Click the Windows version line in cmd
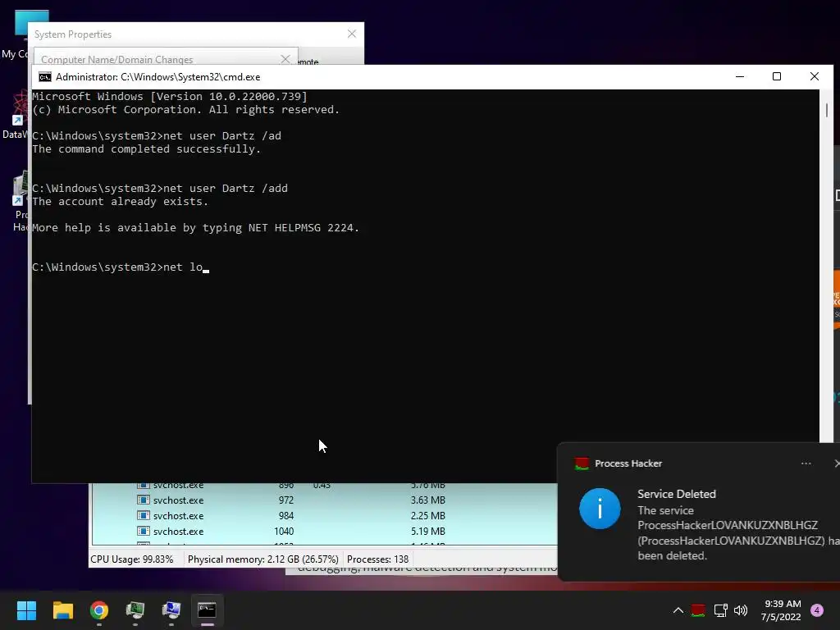Screen dimensions: 840x630 (170, 97)
